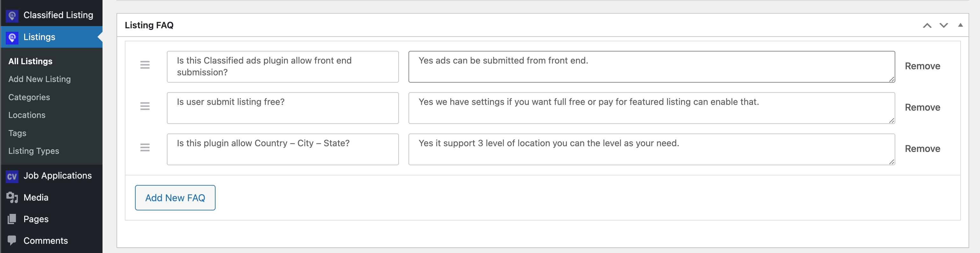Click the Listing FAQ panel title

coord(149,25)
